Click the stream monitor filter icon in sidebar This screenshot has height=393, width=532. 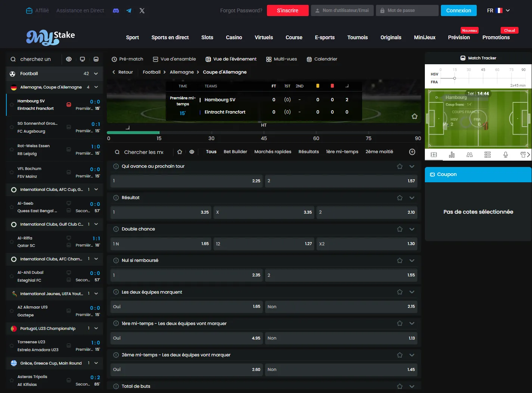point(83,59)
